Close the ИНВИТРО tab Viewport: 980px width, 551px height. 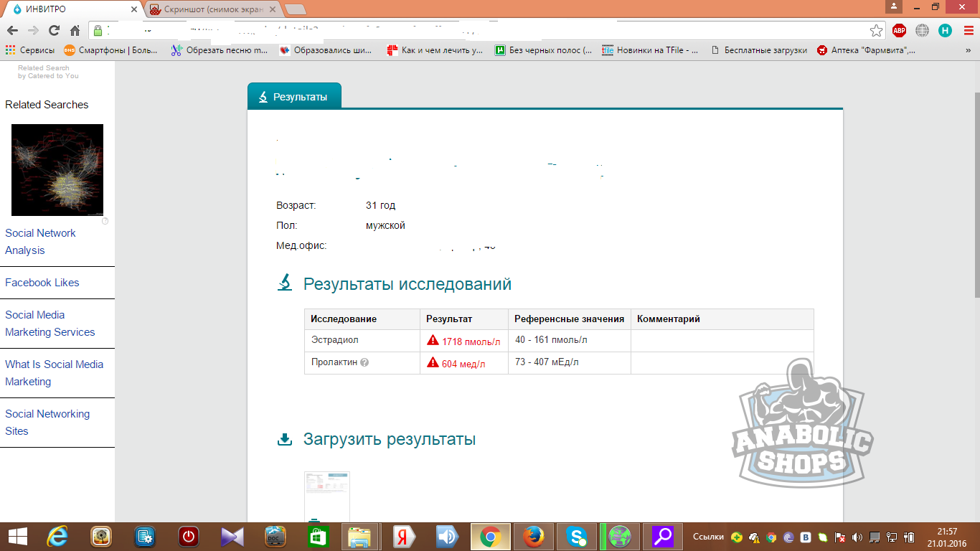click(x=133, y=9)
